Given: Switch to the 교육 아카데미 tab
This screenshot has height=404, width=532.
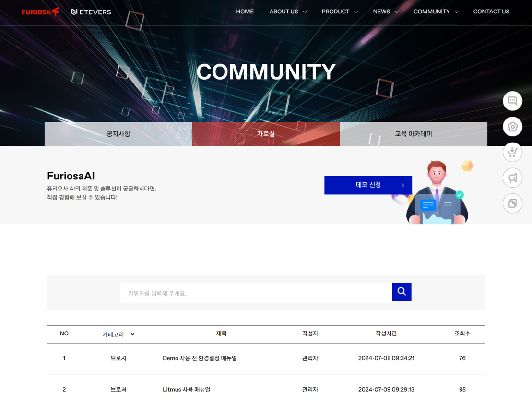Looking at the screenshot, I should click(414, 134).
